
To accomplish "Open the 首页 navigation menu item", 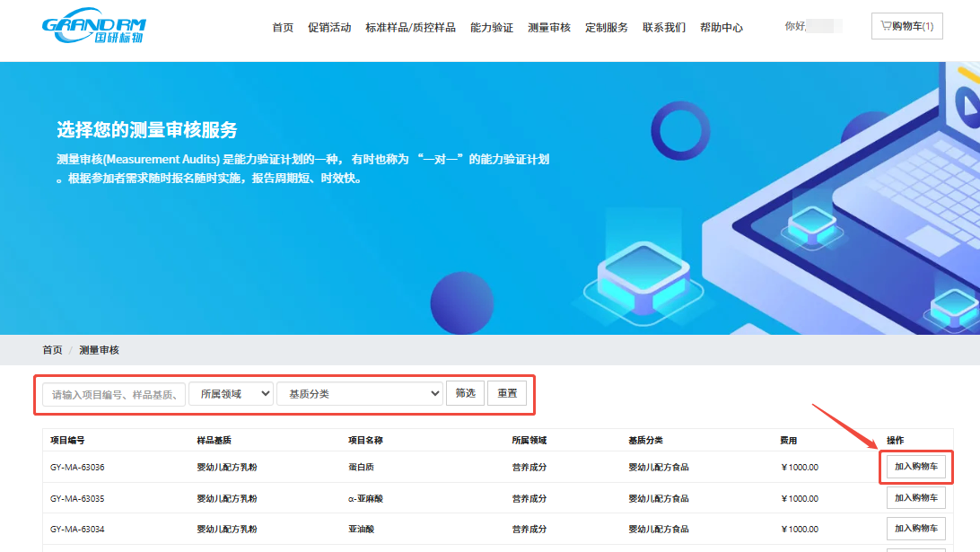I will (x=283, y=28).
